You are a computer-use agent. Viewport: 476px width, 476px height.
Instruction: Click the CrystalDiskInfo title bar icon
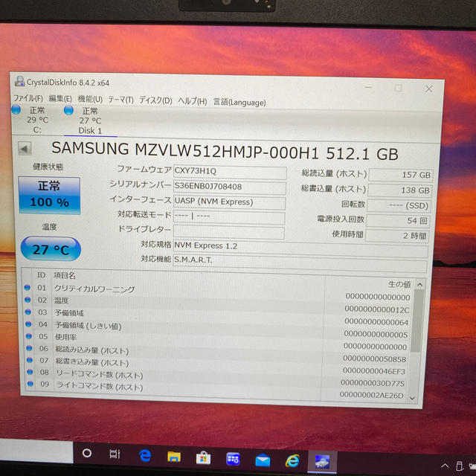tap(19, 81)
